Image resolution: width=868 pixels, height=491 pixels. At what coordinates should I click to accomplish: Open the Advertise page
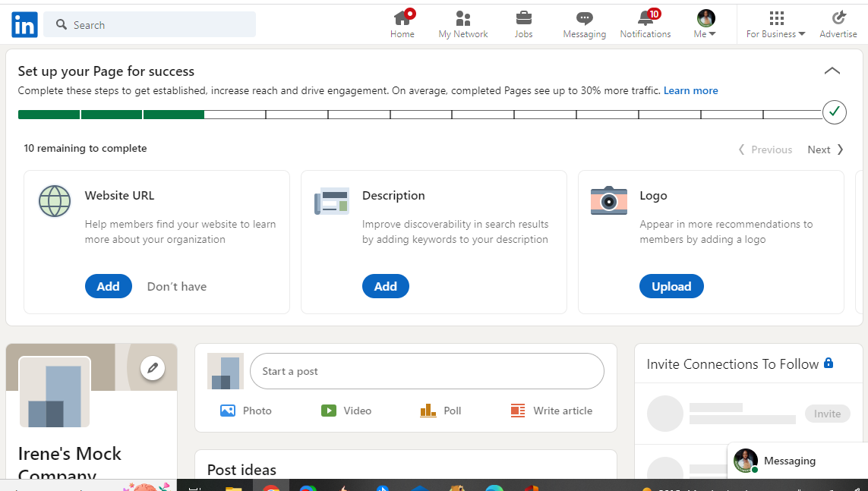838,24
